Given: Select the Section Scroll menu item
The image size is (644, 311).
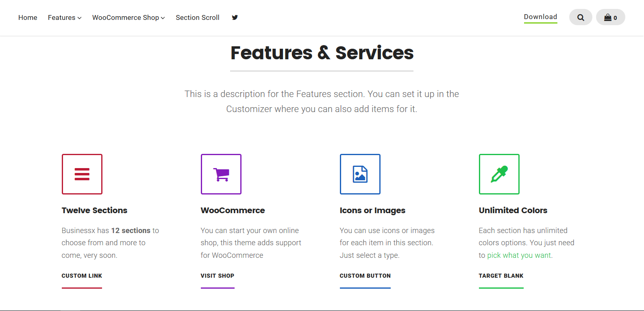Looking at the screenshot, I should (198, 17).
